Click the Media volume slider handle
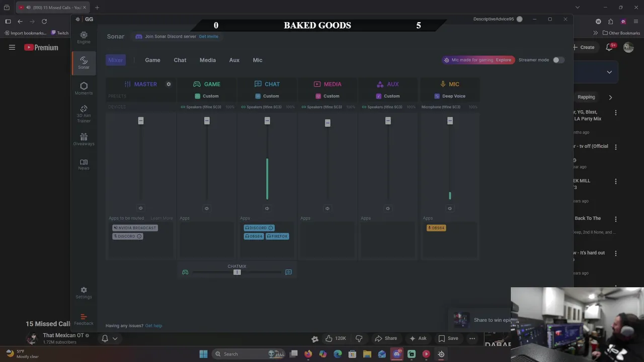 [x=327, y=123]
